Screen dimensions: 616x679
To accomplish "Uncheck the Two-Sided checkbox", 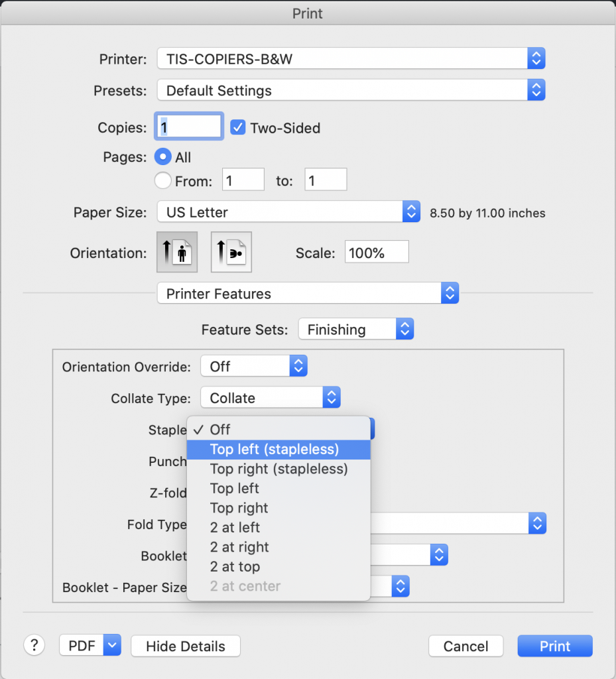I will click(238, 128).
